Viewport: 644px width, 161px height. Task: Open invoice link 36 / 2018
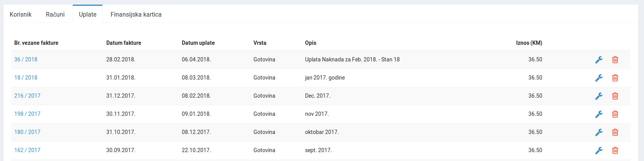click(26, 59)
